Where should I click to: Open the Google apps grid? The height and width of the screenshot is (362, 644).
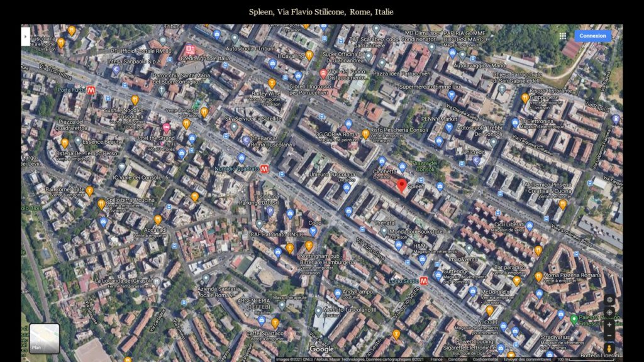pos(563,36)
